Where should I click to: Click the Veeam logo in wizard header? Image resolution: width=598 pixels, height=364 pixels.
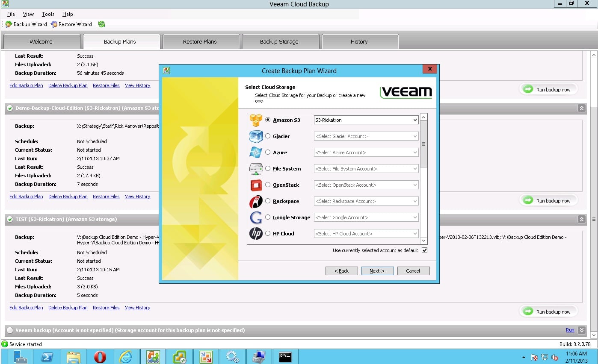[406, 92]
